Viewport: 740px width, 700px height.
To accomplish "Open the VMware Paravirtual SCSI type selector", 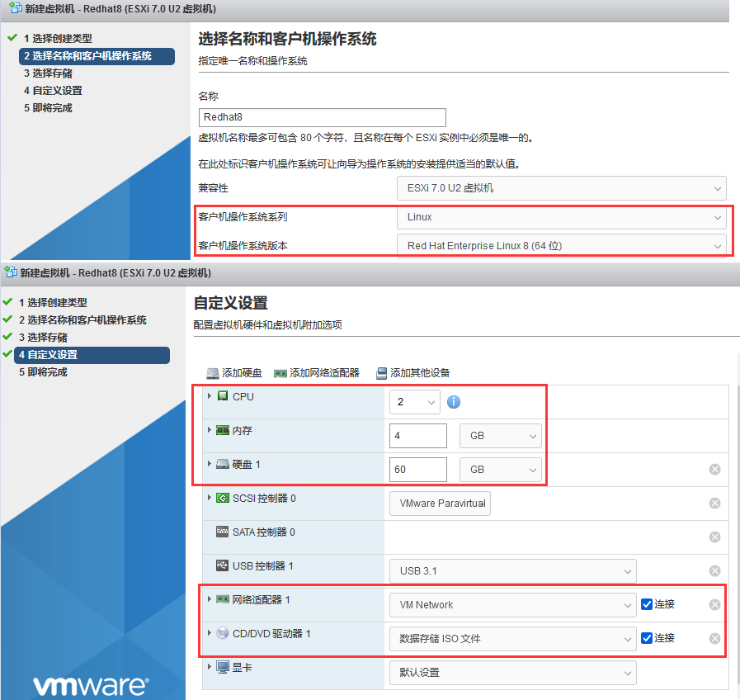I will 440,504.
